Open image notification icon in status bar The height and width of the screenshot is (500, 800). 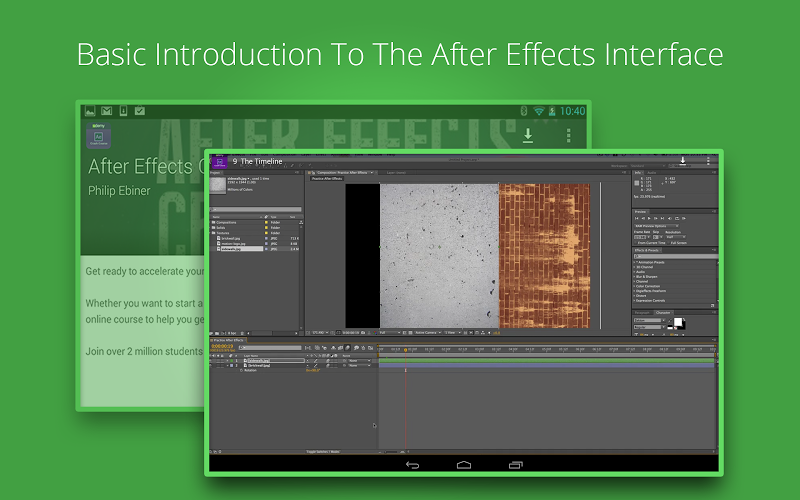coord(90,111)
